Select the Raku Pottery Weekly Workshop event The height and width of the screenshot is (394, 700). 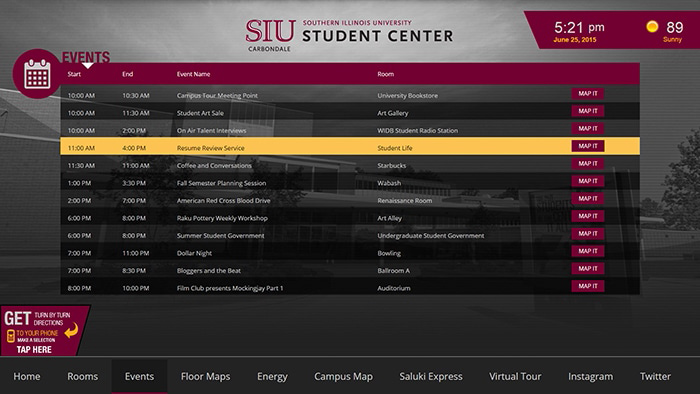350,216
